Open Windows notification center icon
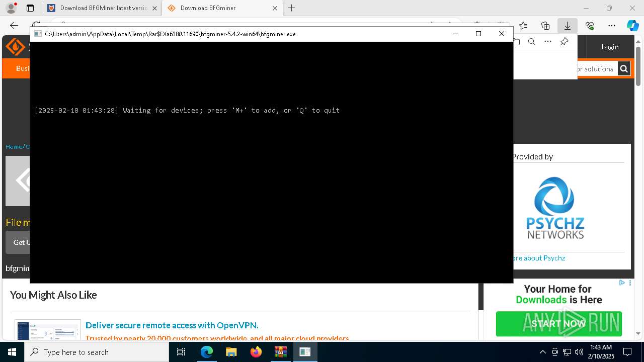Image resolution: width=644 pixels, height=362 pixels. point(628,352)
